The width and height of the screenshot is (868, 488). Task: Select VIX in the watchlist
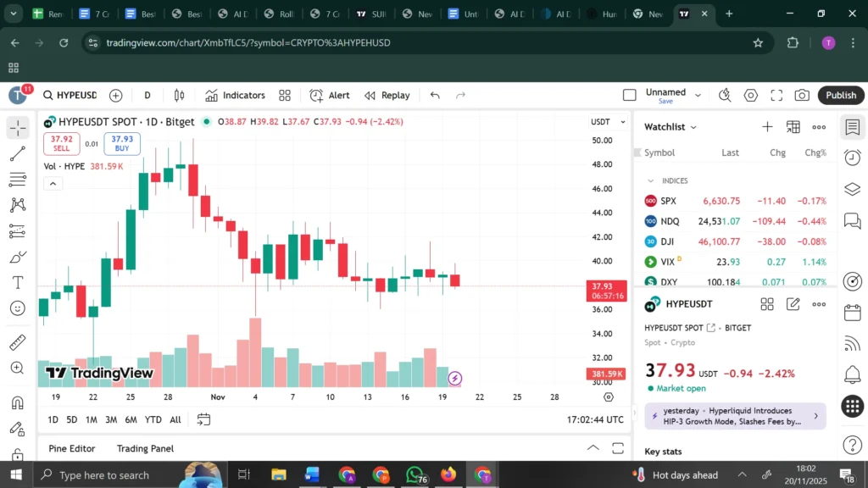pyautogui.click(x=735, y=262)
